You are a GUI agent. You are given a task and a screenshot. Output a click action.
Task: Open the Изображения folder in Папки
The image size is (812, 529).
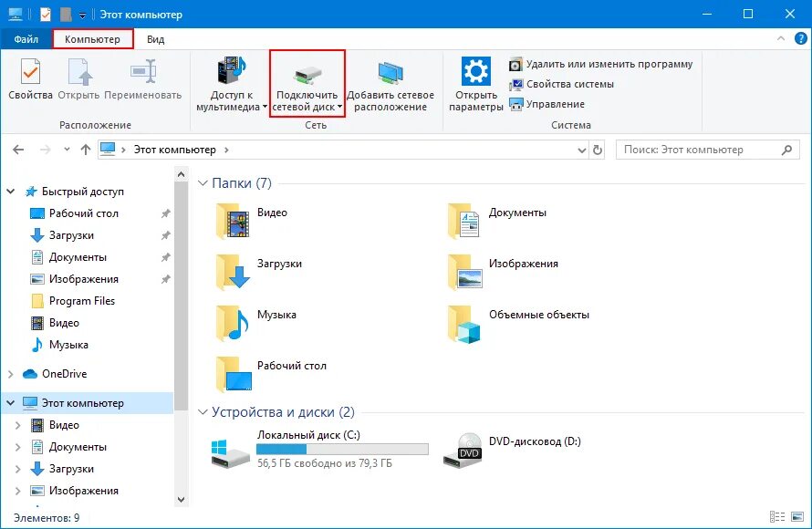[x=503, y=272]
